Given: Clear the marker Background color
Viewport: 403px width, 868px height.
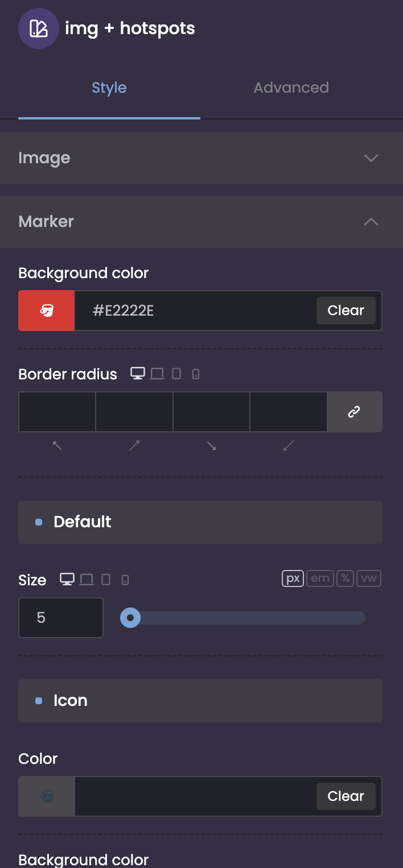Looking at the screenshot, I should pyautogui.click(x=346, y=311).
